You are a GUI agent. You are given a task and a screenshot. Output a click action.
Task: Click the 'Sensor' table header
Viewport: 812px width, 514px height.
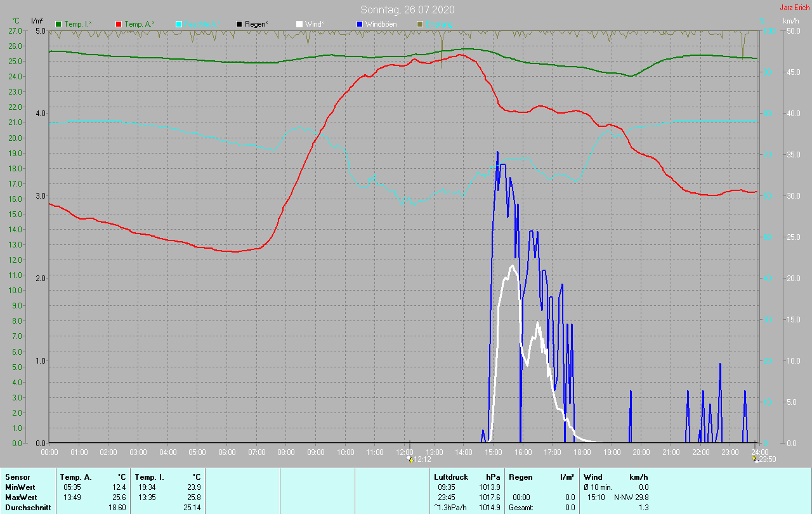click(17, 477)
